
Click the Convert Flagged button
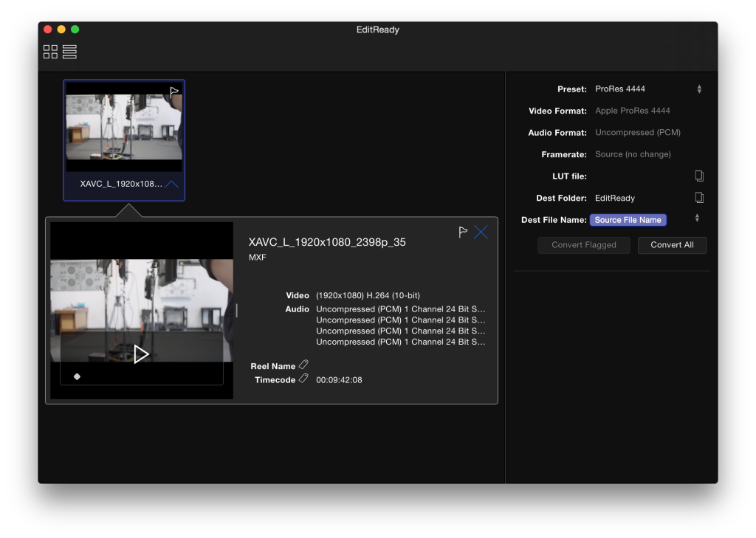click(584, 245)
